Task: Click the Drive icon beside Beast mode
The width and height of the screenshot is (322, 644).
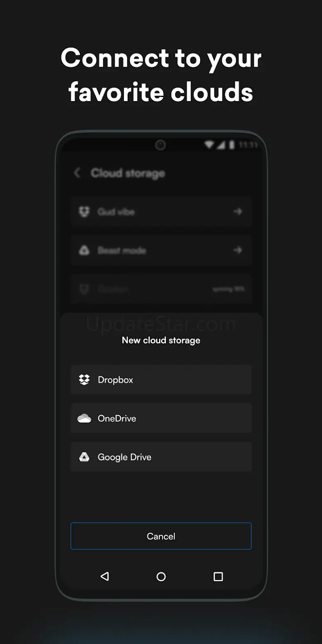Action: click(84, 251)
